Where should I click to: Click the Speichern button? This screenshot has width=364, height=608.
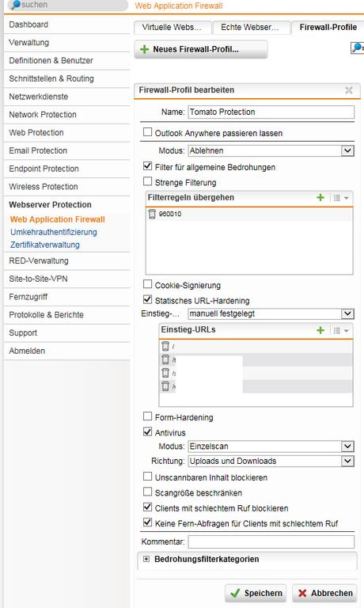(x=256, y=593)
